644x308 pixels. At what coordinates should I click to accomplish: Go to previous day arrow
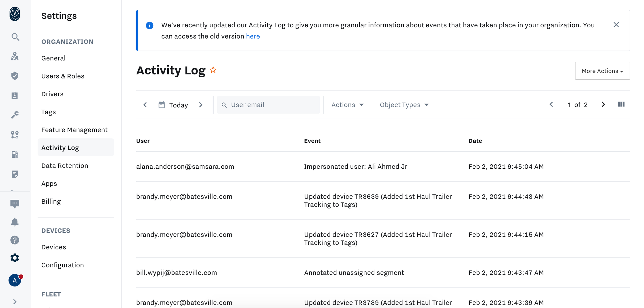point(145,105)
